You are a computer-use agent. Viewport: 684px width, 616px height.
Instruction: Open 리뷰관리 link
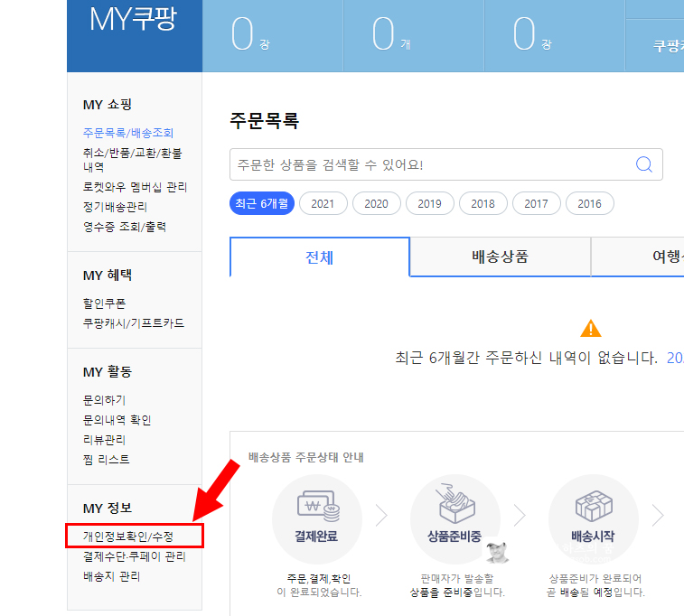(104, 440)
